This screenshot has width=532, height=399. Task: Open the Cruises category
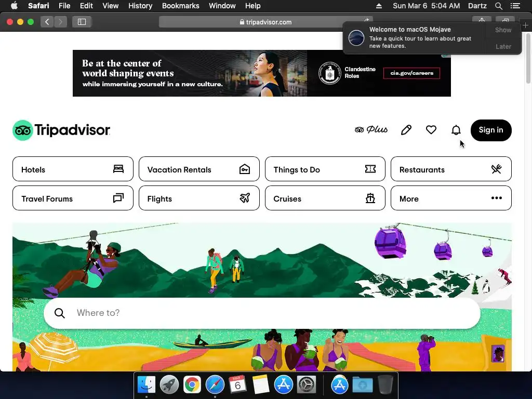tap(325, 198)
